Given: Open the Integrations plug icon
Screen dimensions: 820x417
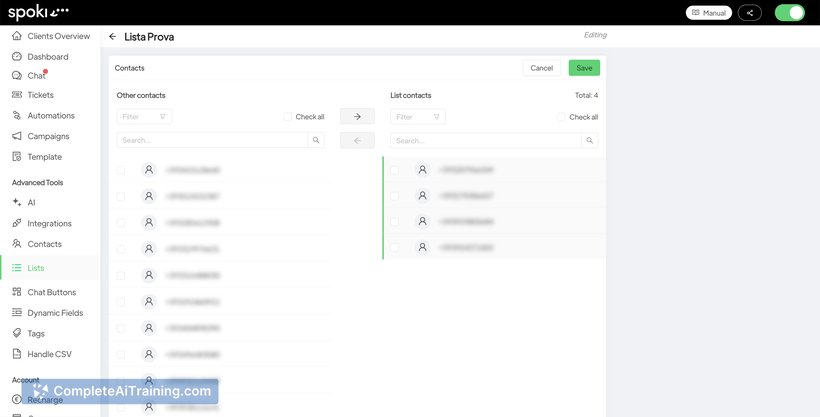Looking at the screenshot, I should click(17, 223).
